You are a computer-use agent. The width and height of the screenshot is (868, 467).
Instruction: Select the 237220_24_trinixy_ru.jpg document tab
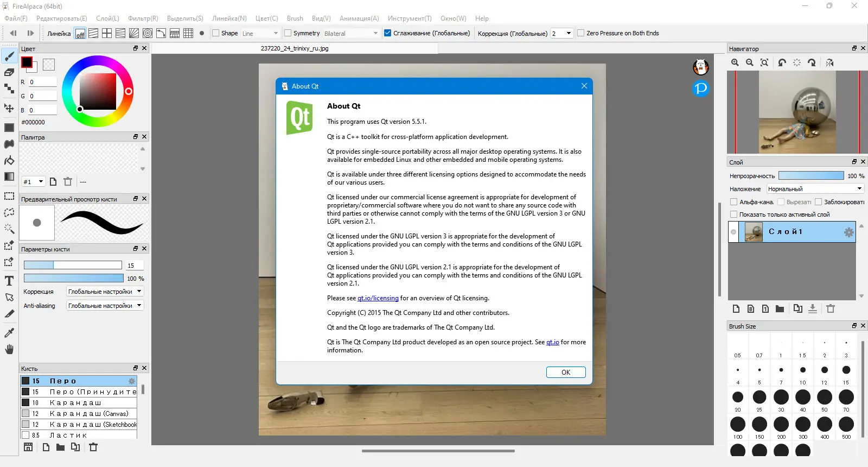pyautogui.click(x=295, y=48)
